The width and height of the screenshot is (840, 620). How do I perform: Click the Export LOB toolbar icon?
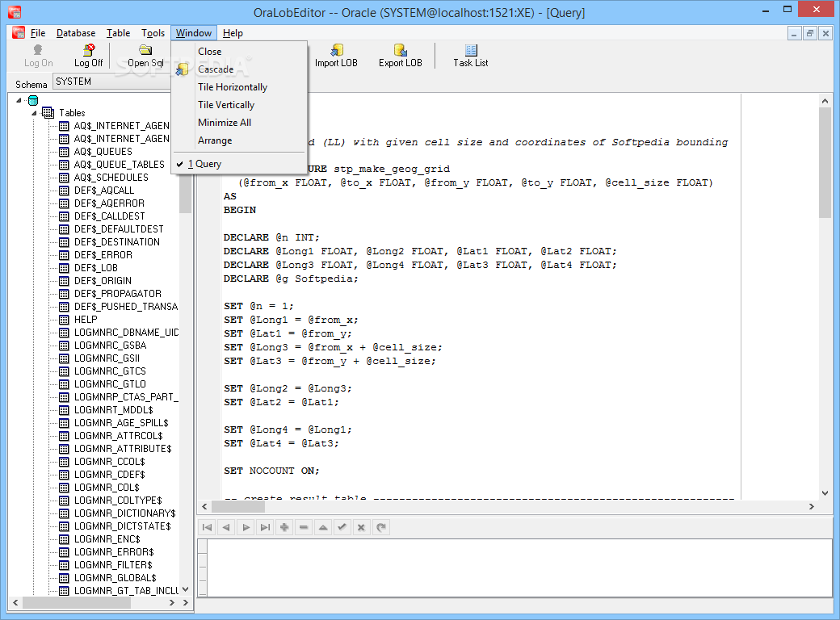[400, 50]
